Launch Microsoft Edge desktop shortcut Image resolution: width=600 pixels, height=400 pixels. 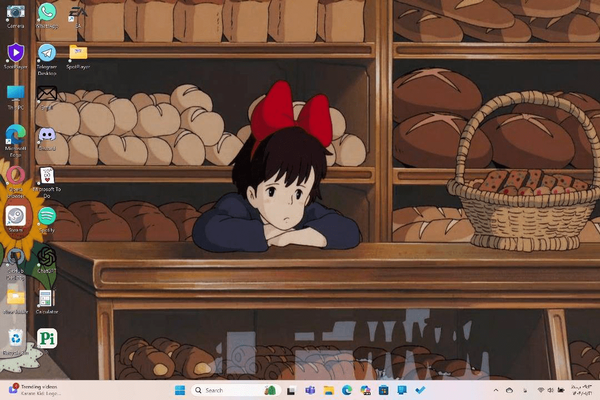(x=16, y=141)
